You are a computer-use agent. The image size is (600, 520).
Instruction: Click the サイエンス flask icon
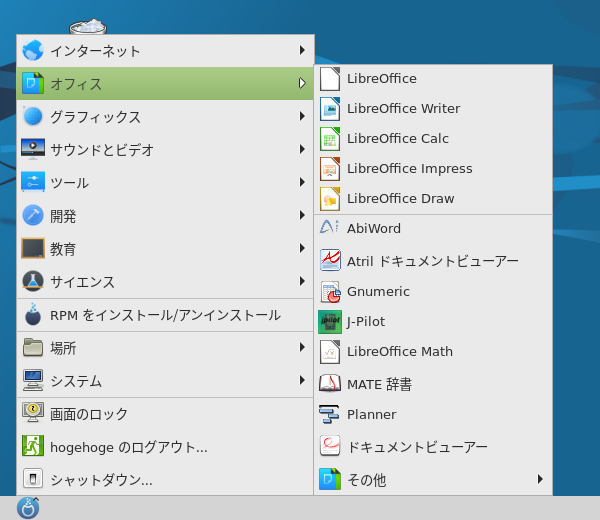tap(33, 281)
